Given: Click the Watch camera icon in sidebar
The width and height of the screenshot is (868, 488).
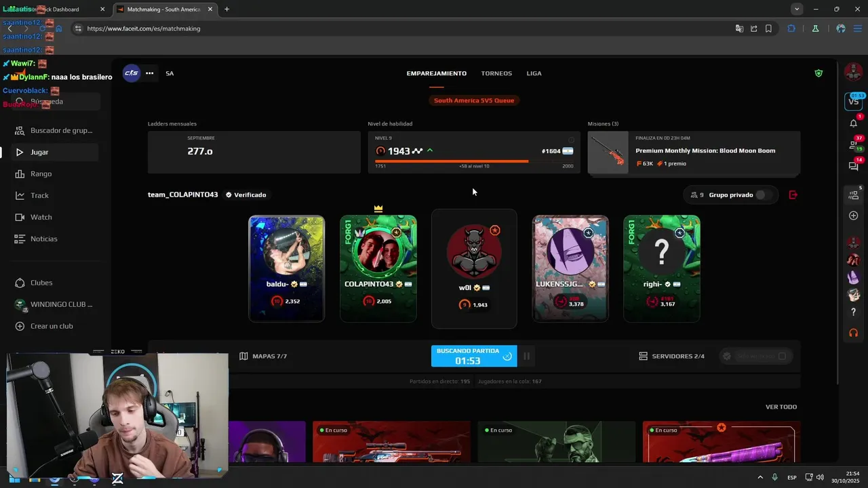Looking at the screenshot, I should (20, 218).
